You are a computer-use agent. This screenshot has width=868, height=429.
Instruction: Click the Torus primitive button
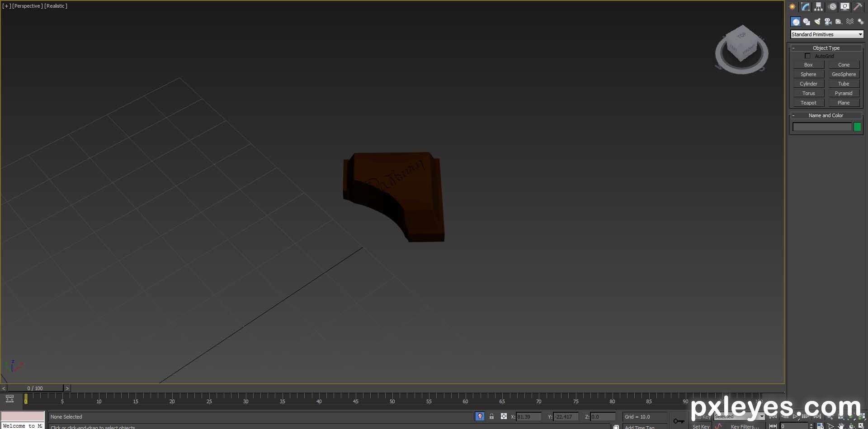(x=808, y=93)
